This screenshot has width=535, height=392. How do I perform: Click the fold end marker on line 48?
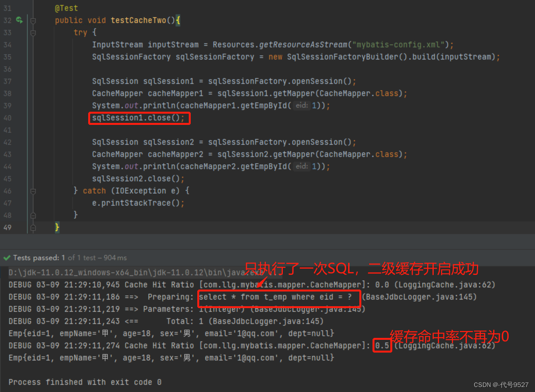[33, 215]
